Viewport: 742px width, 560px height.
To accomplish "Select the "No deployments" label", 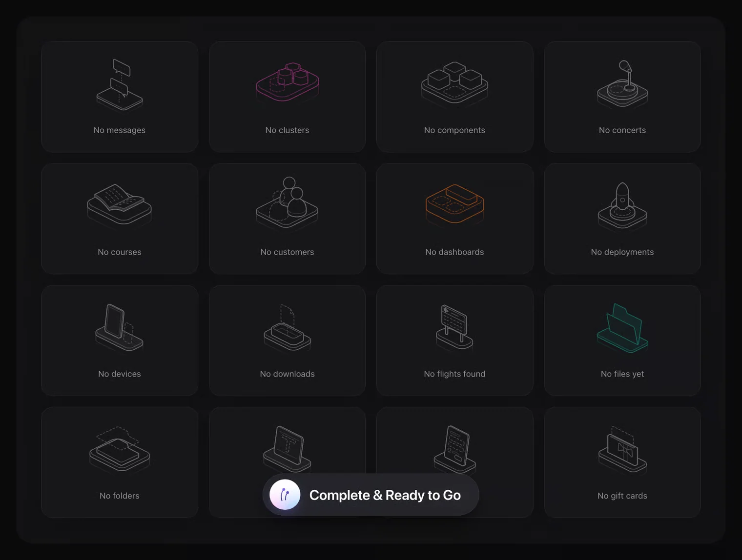I will coord(622,252).
